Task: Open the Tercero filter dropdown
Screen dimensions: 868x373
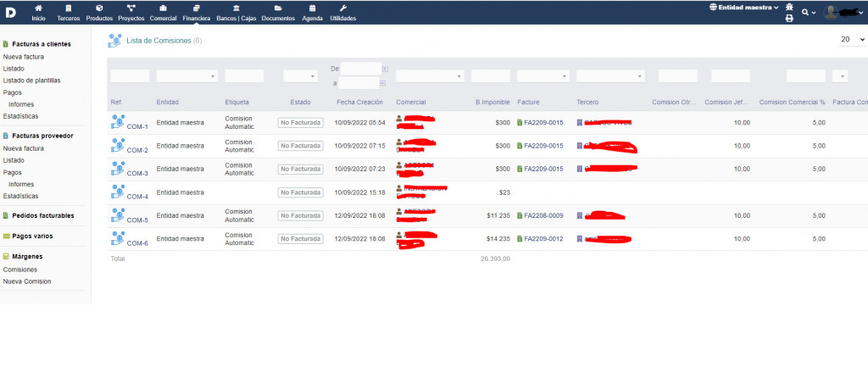Action: click(x=610, y=75)
